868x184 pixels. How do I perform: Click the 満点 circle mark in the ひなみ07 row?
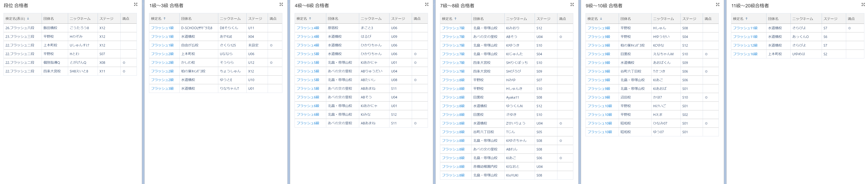pos(706,123)
